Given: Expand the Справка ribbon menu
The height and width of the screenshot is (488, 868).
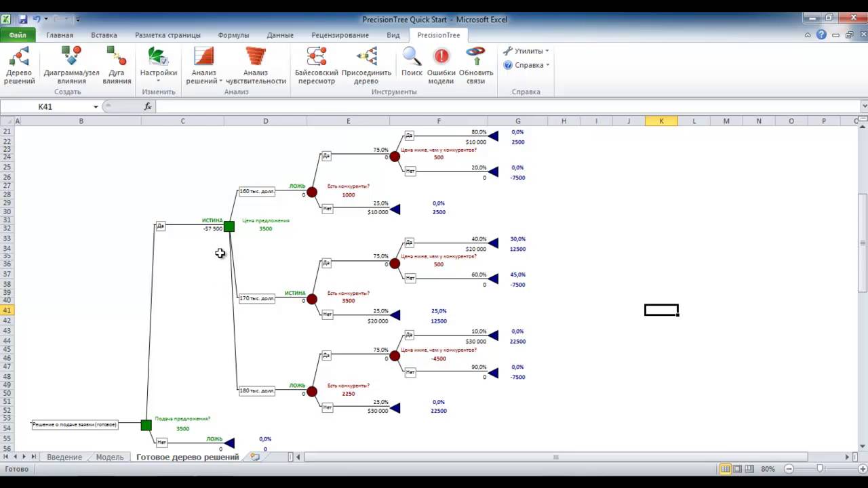Looking at the screenshot, I should 526,65.
